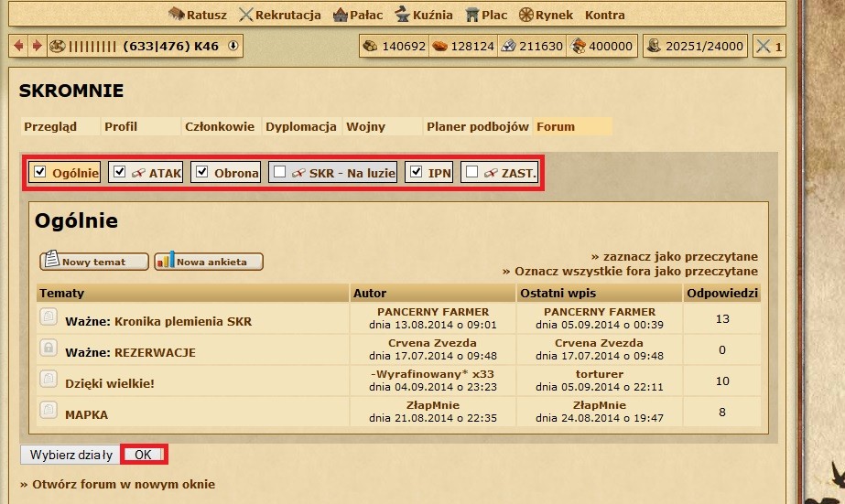Click warehouse capacity icon near 400000
The height and width of the screenshot is (504, 845).
pyautogui.click(x=579, y=47)
